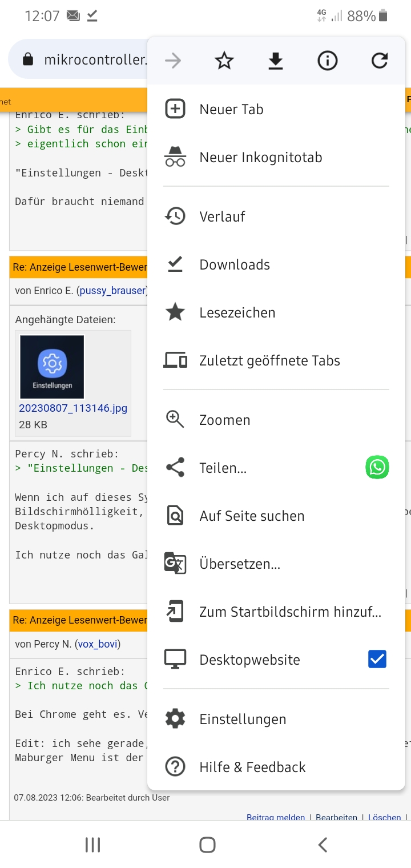Tap the lock icon in address bar
This screenshot has height=868, width=411.
[x=27, y=59]
